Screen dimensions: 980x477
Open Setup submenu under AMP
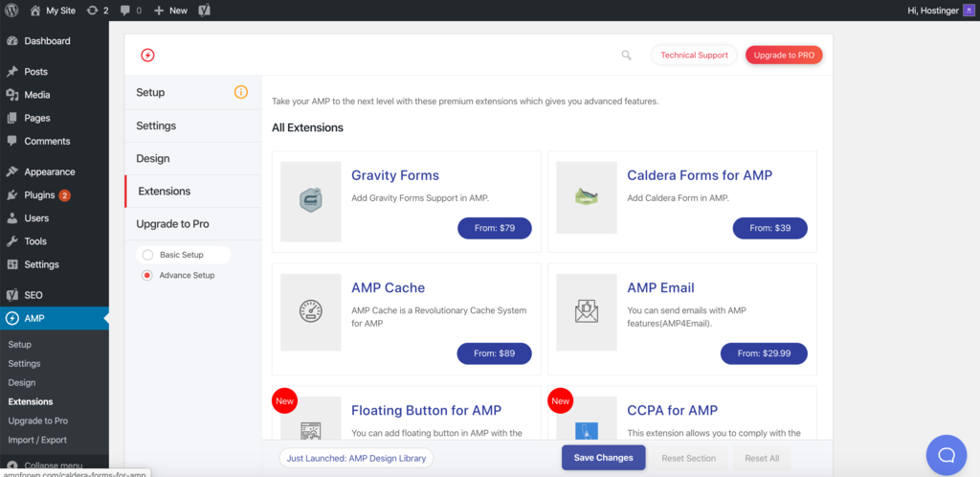point(19,345)
